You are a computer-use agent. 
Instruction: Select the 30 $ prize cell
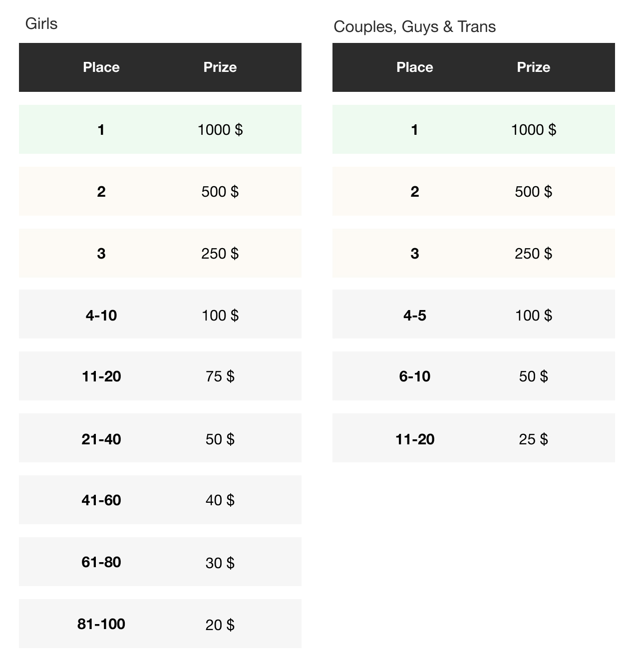click(x=220, y=563)
